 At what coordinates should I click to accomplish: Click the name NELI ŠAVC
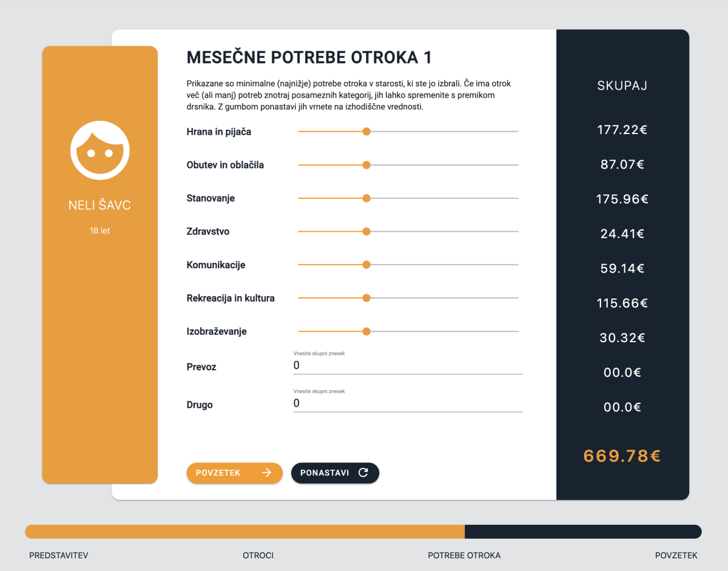click(x=99, y=206)
